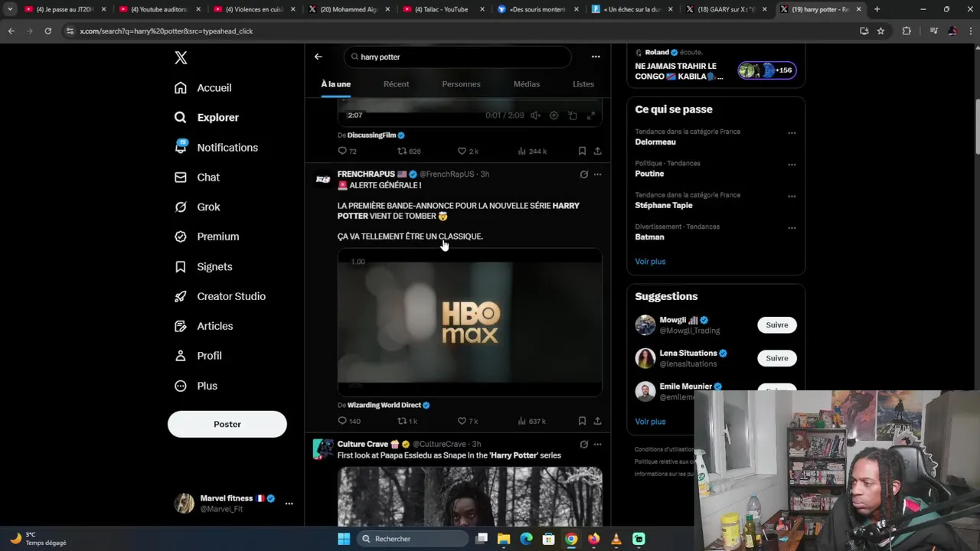The width and height of the screenshot is (980, 551).
Task: Click the Poster button
Action: (x=227, y=424)
